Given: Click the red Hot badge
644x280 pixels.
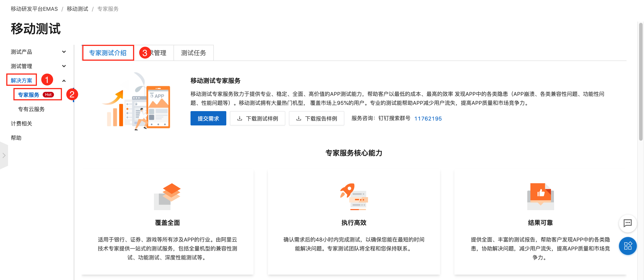Looking at the screenshot, I should point(48,95).
